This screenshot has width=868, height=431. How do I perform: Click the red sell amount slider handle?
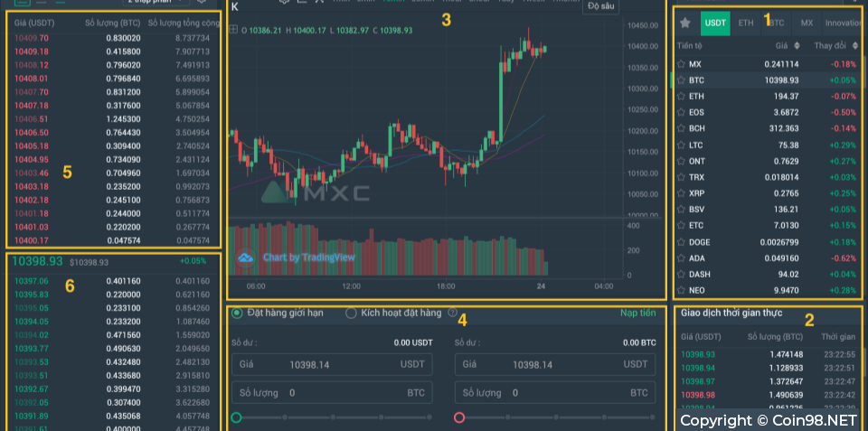[459, 417]
